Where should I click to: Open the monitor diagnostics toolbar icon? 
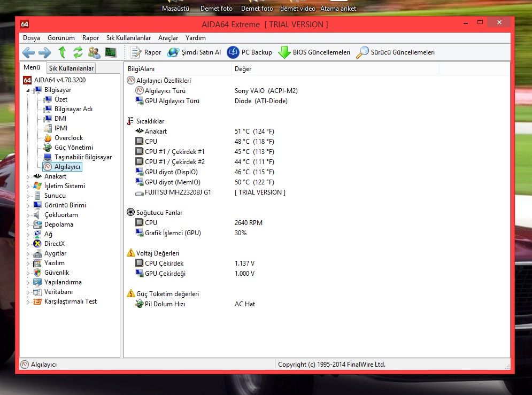[x=111, y=52]
